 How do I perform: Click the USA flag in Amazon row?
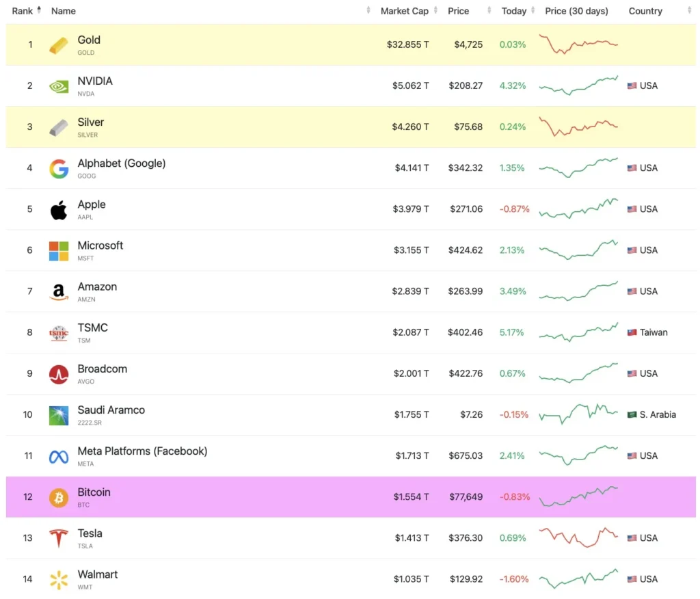point(632,291)
